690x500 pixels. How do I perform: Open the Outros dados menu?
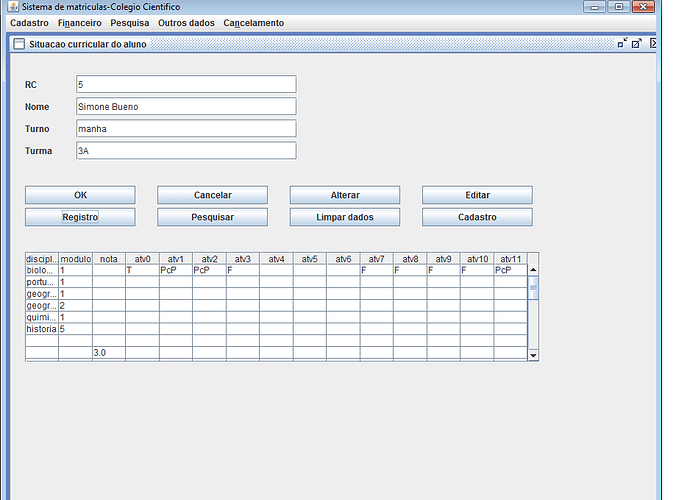point(186,23)
